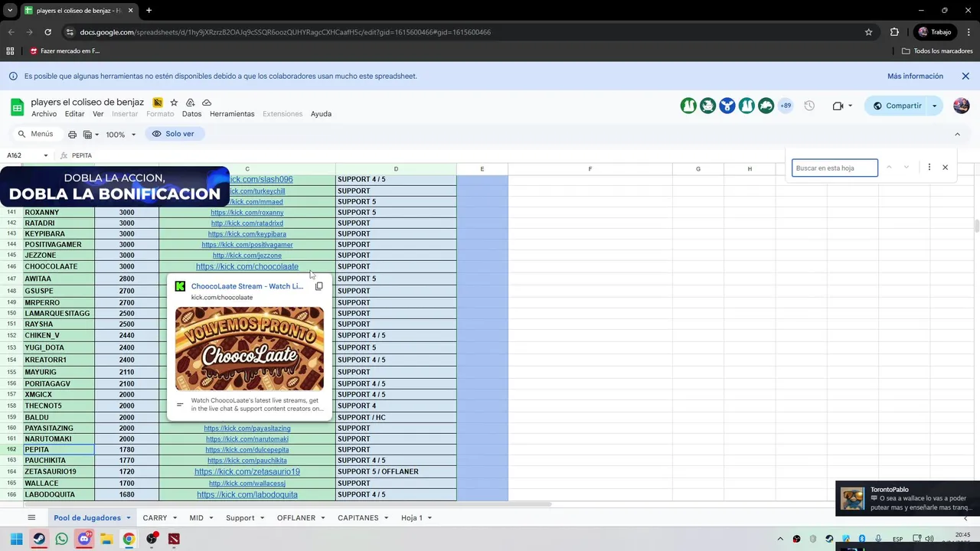The width and height of the screenshot is (980, 551).
Task: Open the Dota 2 taskbar icon
Action: click(174, 539)
